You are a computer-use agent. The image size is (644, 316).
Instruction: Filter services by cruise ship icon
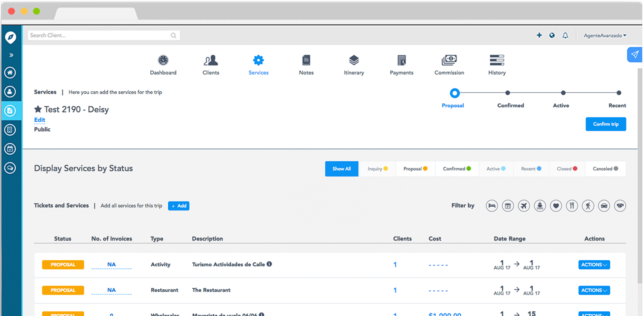tap(540, 206)
